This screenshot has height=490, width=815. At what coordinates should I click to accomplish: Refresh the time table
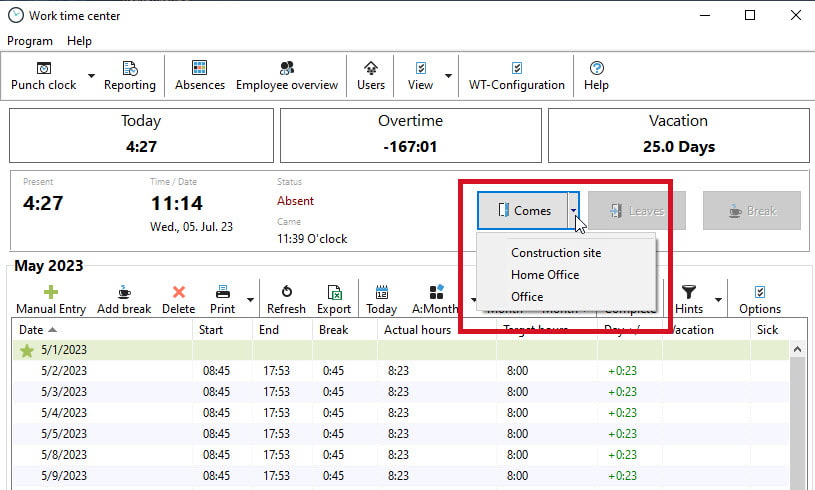[286, 300]
